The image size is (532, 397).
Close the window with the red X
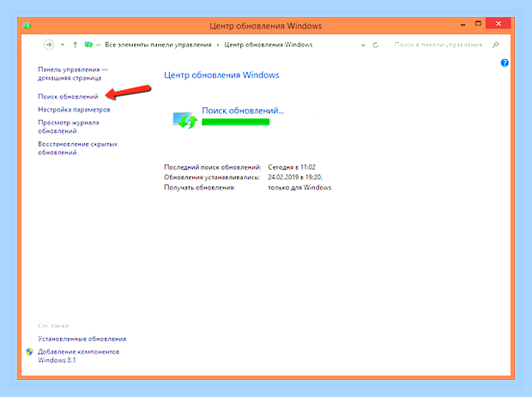498,23
